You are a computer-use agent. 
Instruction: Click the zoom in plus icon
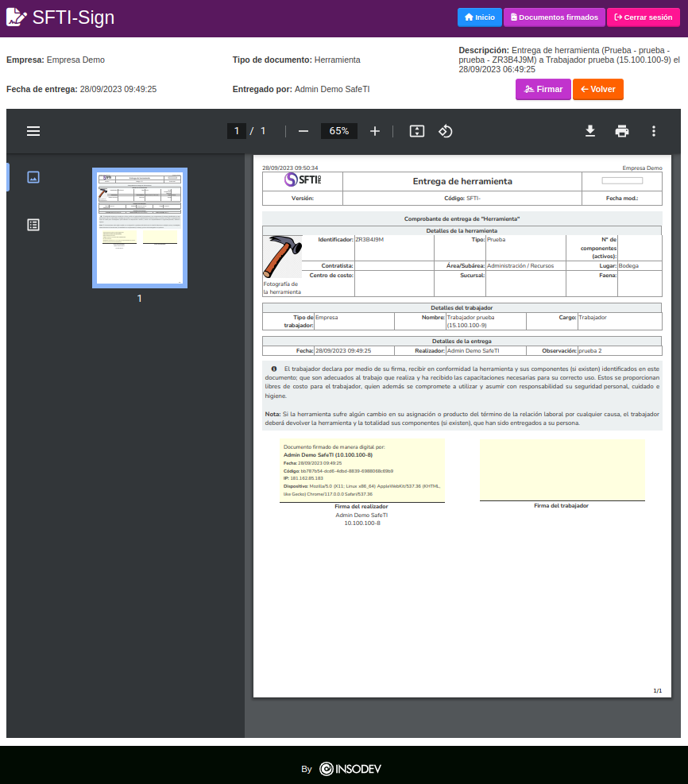tap(375, 131)
